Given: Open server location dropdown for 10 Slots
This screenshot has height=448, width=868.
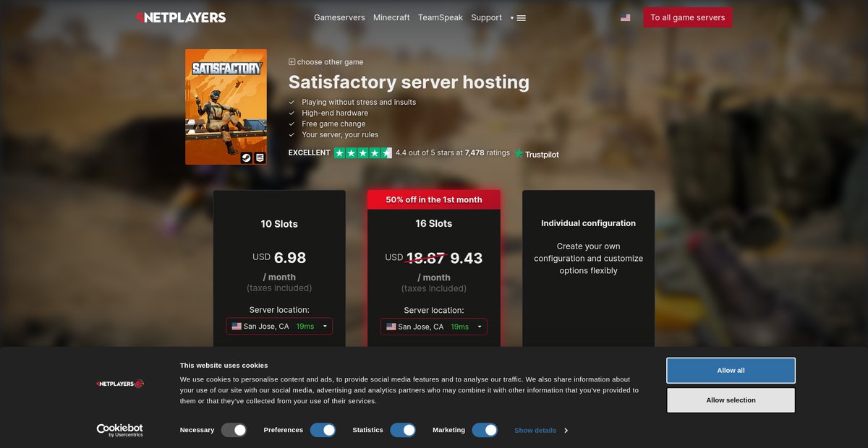Looking at the screenshot, I should (x=279, y=327).
